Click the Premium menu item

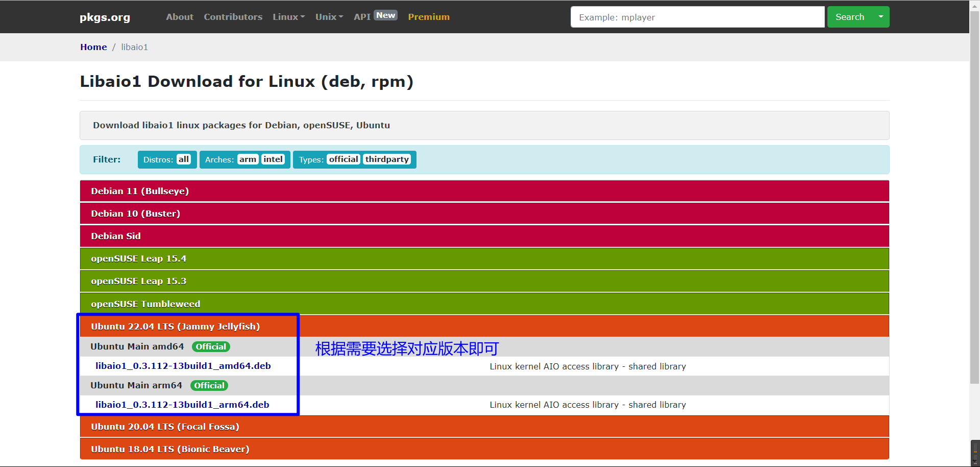click(x=428, y=16)
